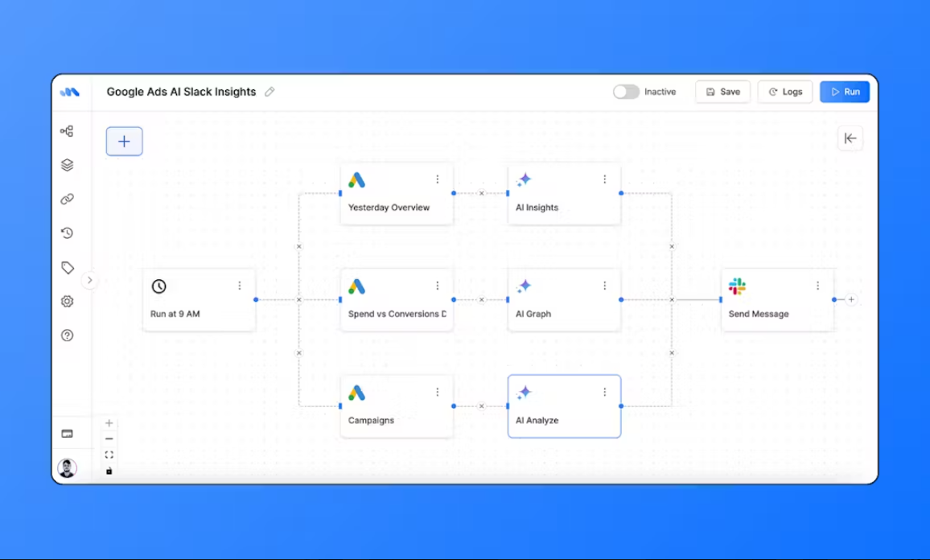
Task: Open Campaigns node options menu
Action: pos(437,392)
